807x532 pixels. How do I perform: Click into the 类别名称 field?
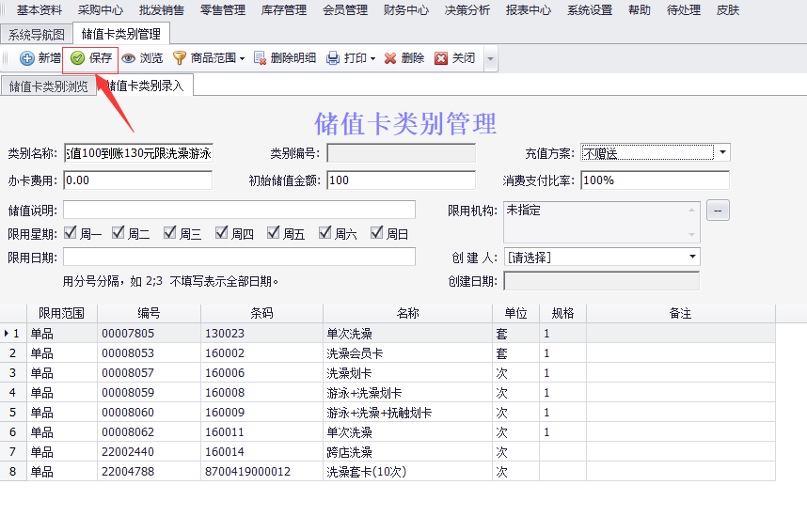pos(138,153)
